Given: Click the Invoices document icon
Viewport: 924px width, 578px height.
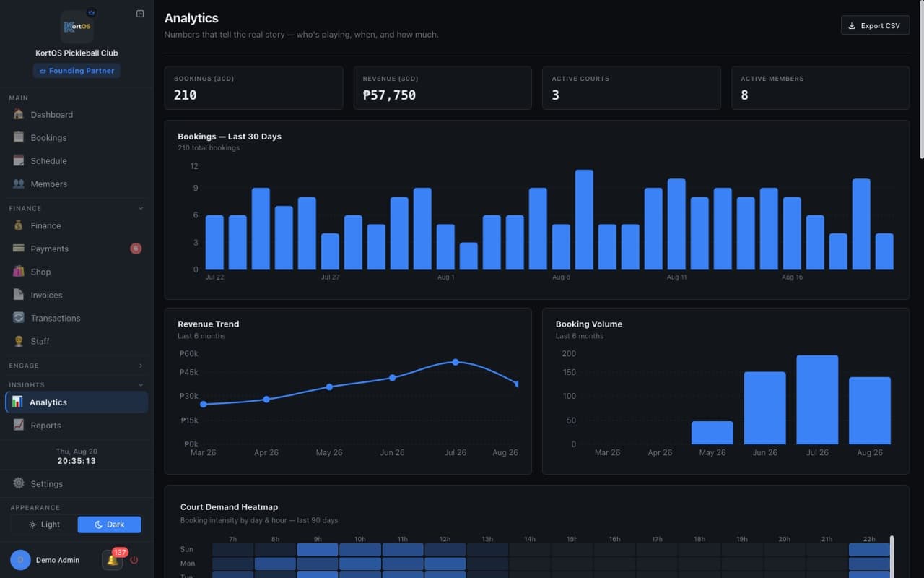Looking at the screenshot, I should pos(19,295).
